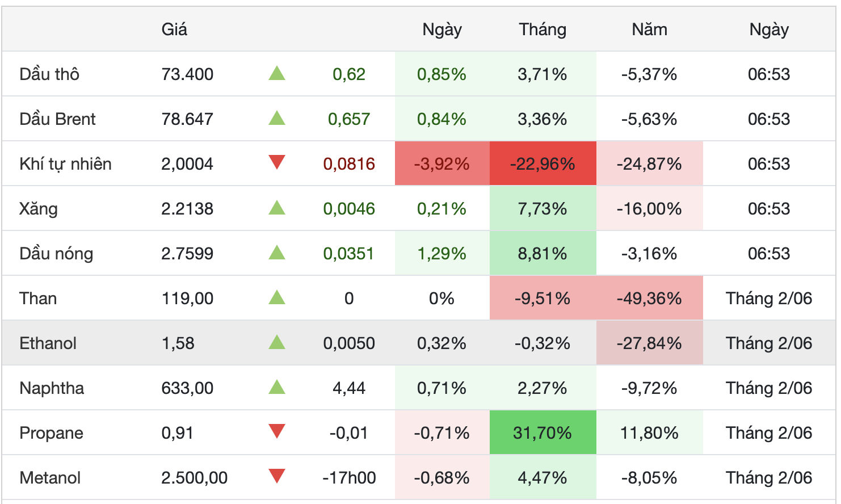Click the 31,70% monthly change for Propane
841x504 pixels.
[543, 433]
